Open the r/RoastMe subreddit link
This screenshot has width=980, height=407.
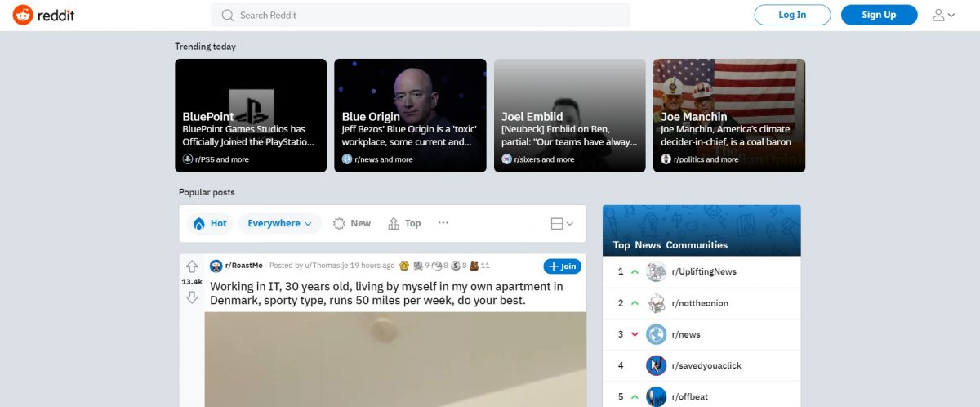[244, 266]
